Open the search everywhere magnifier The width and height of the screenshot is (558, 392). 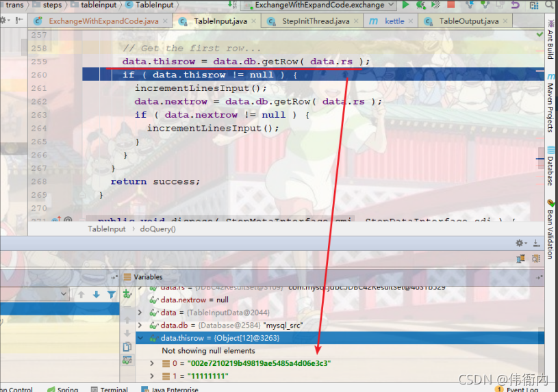tap(550, 5)
